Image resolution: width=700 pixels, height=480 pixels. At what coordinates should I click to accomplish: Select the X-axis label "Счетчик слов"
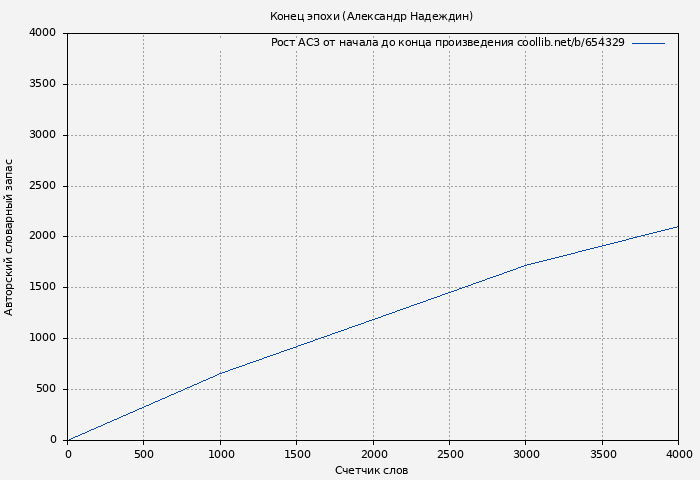[371, 470]
